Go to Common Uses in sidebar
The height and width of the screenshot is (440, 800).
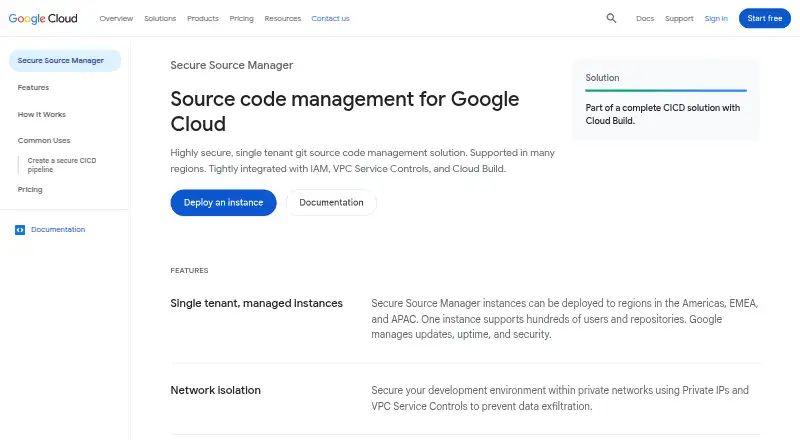tap(44, 140)
